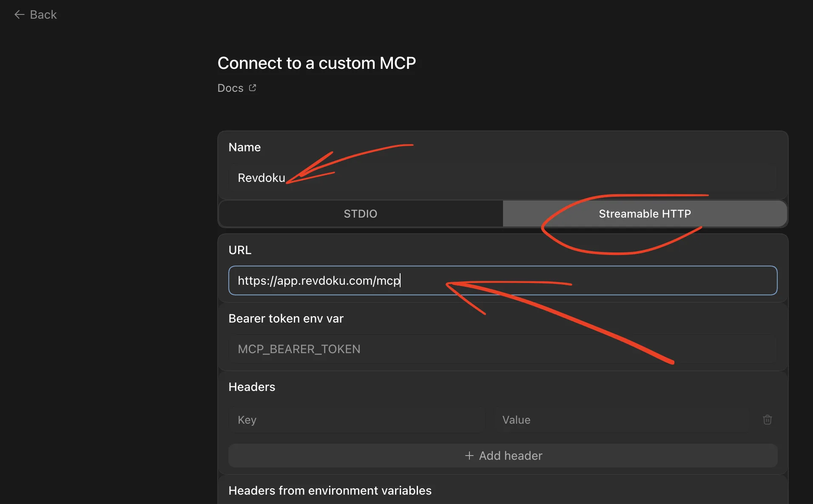This screenshot has width=813, height=504.
Task: Open the Docs external link
Action: pyautogui.click(x=236, y=88)
